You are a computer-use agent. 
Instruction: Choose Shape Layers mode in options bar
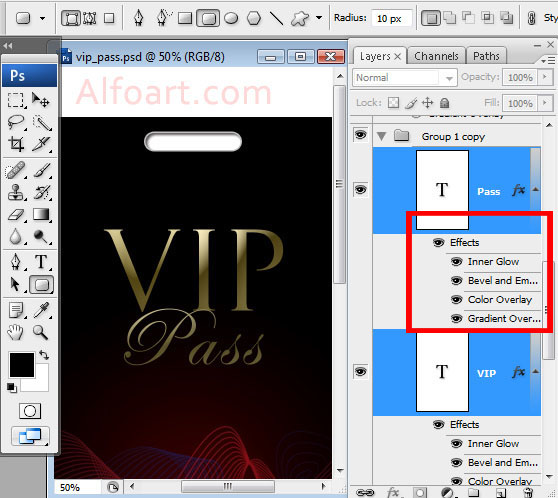[x=71, y=18]
